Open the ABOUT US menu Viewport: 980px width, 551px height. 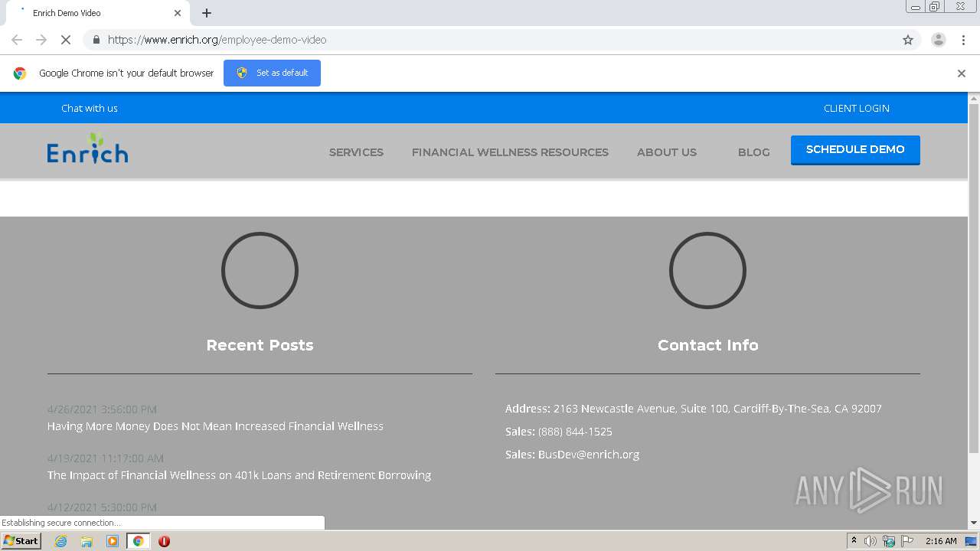pos(667,152)
